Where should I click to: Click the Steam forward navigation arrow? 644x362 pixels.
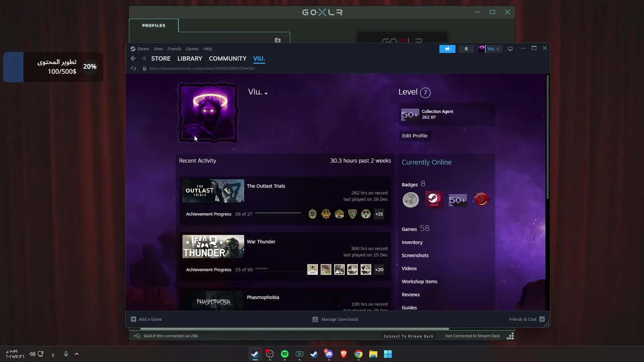point(144,59)
